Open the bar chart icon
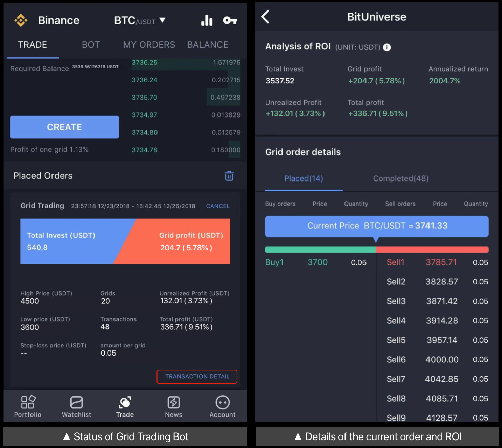Viewport: 502px width, 448px height. point(207,20)
